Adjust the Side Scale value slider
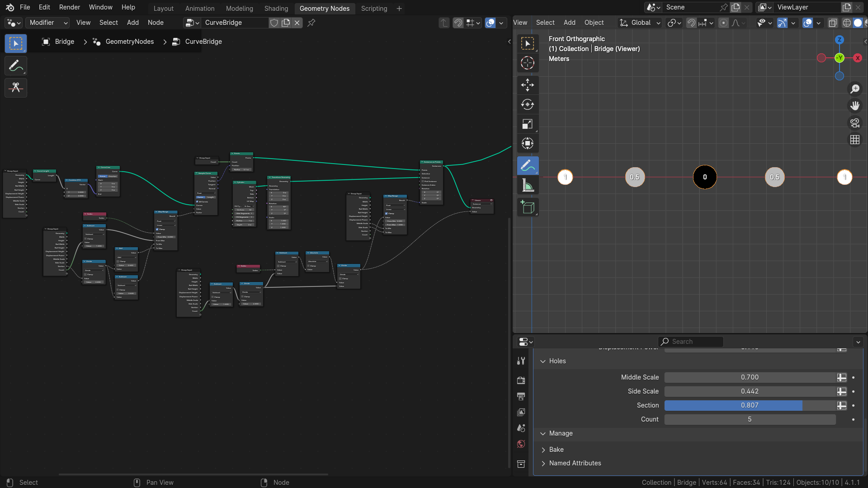 tap(750, 391)
